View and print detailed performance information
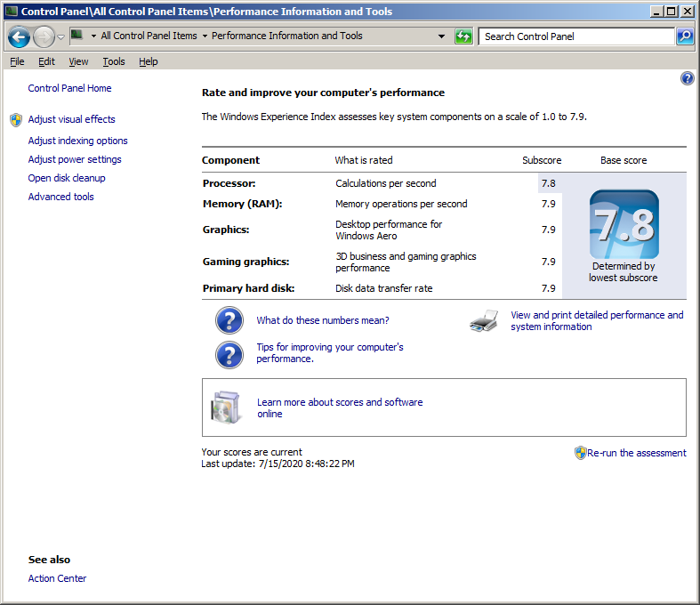Screen dimensions: 700x605 click(x=597, y=320)
